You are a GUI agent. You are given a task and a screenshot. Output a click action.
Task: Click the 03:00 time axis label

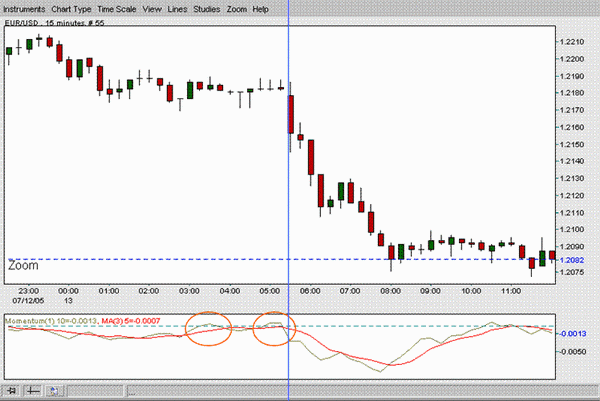189,291
